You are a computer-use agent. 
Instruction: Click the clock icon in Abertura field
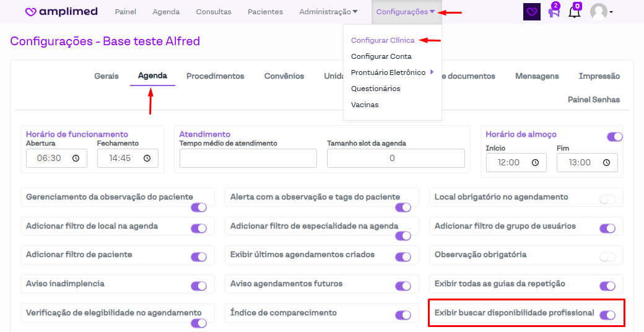tap(76, 159)
